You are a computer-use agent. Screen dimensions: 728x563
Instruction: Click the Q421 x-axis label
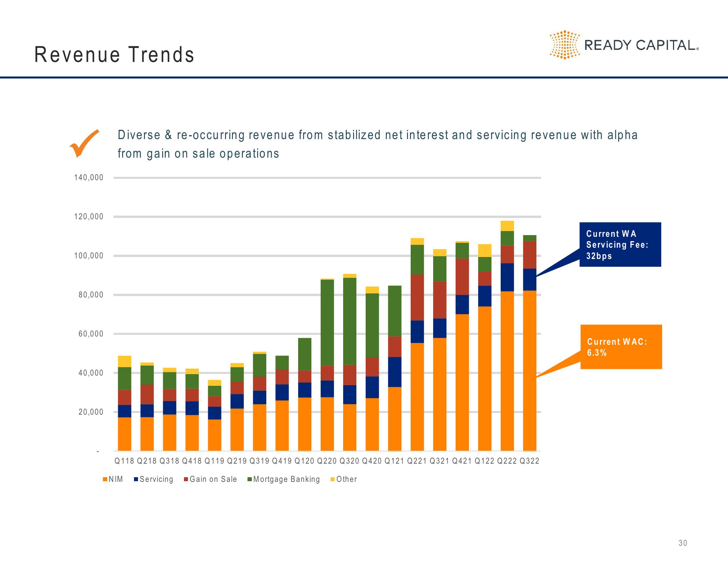pyautogui.click(x=462, y=461)
